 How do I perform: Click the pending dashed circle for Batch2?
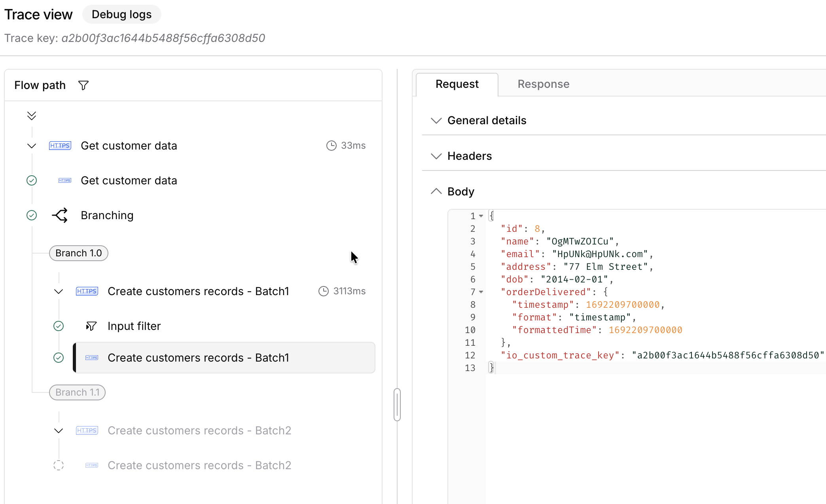[59, 465]
